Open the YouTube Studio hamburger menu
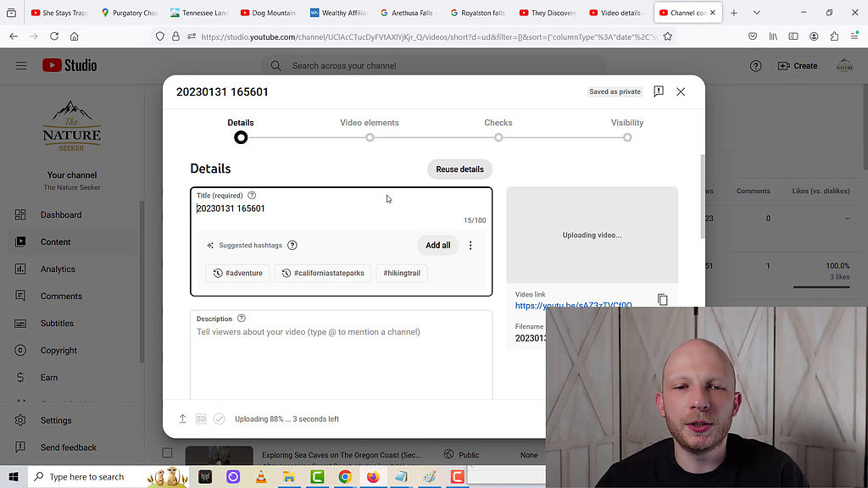Screen dimensions: 868x488 point(21,66)
